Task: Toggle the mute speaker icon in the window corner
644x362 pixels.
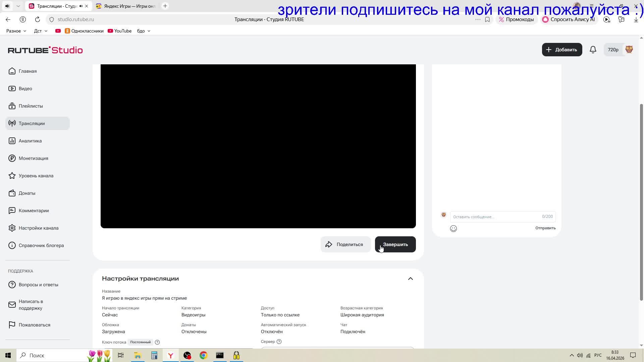Action: click(7, 6)
